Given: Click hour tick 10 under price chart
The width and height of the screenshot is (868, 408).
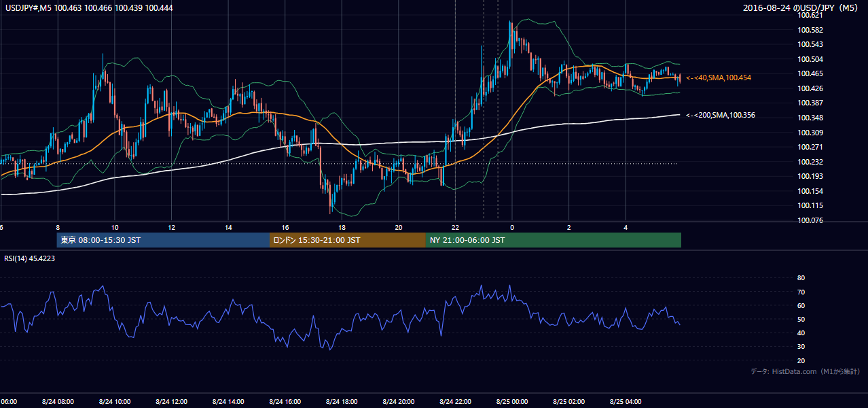Looking at the screenshot, I should tap(115, 227).
